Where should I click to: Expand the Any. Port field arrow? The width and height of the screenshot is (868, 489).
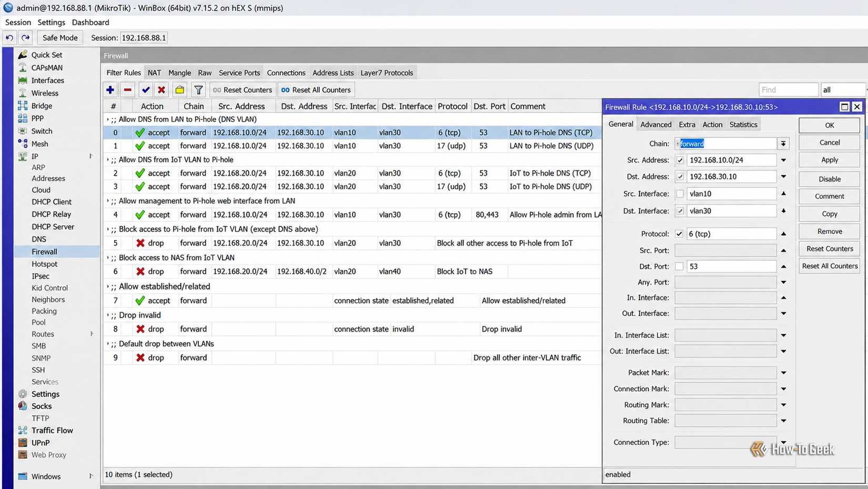[783, 282]
